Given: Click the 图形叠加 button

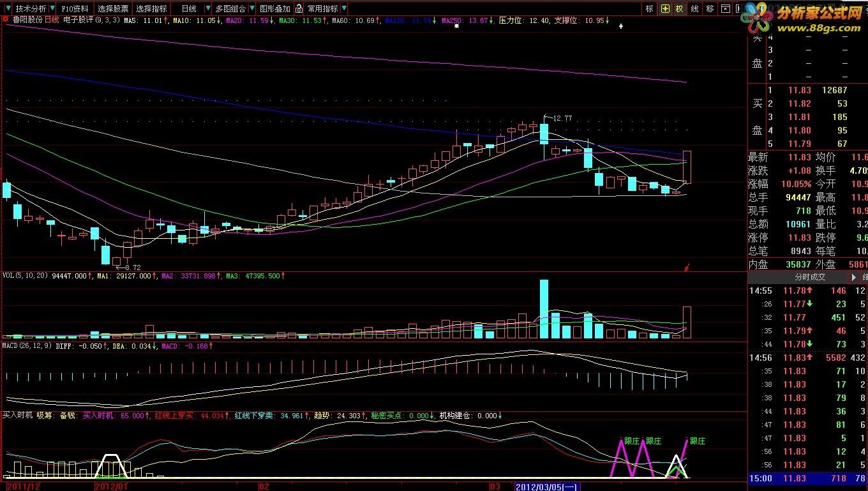Looking at the screenshot, I should point(274,9).
